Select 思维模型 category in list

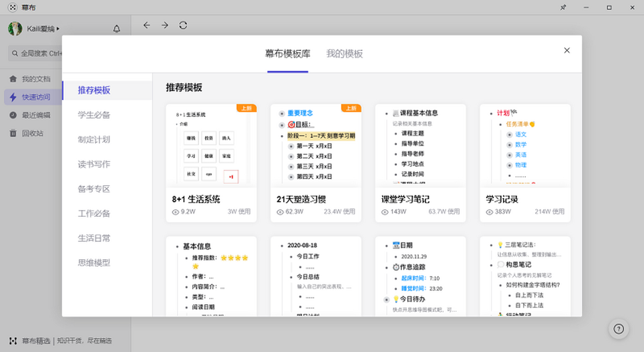coord(94,263)
